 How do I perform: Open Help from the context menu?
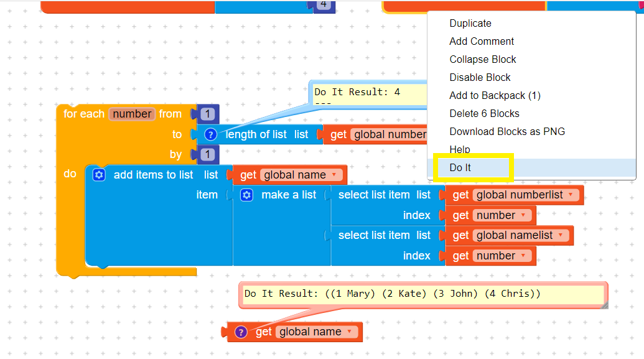(531, 149)
